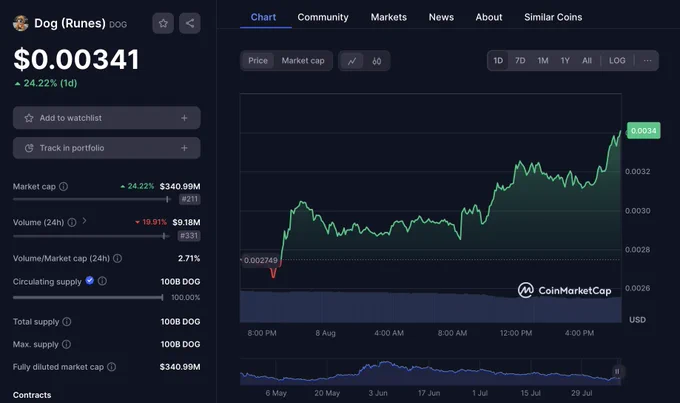The image size is (680, 403).
Task: Set chart range to All
Action: click(587, 61)
